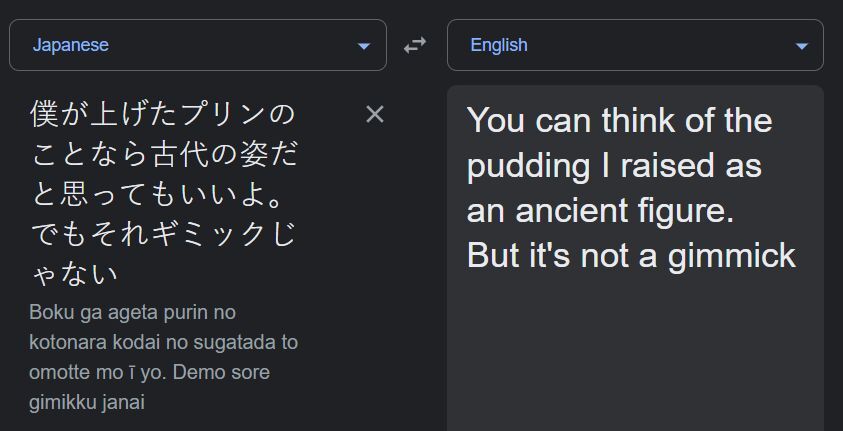Screen dimensions: 843x431
Task: Clear the Japanese source text
Action: [x=375, y=114]
